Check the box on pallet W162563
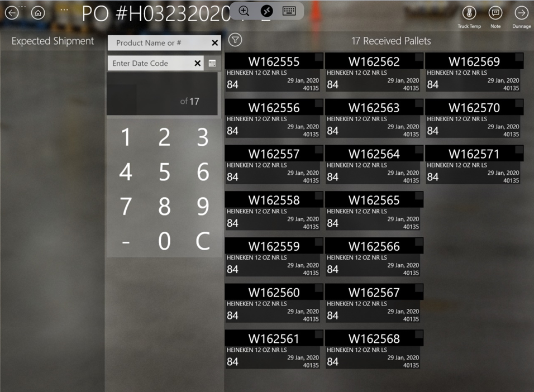The height and width of the screenshot is (392, 534). pos(419,103)
